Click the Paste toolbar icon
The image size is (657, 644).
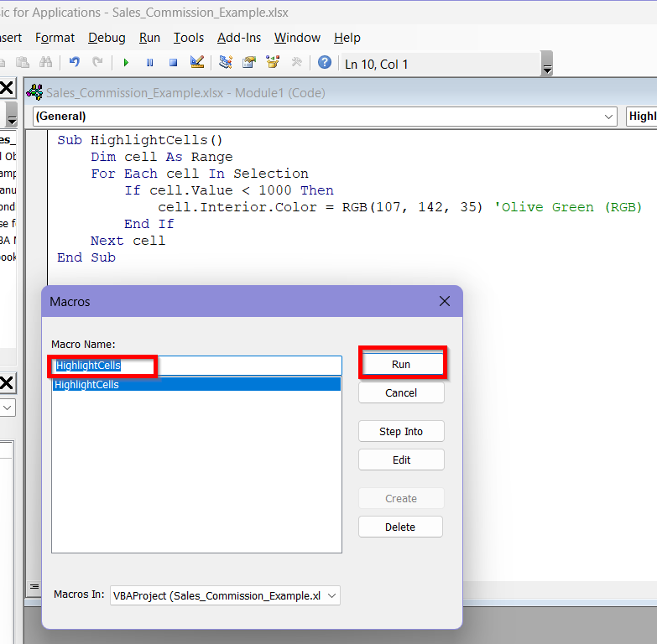pyautogui.click(x=22, y=63)
